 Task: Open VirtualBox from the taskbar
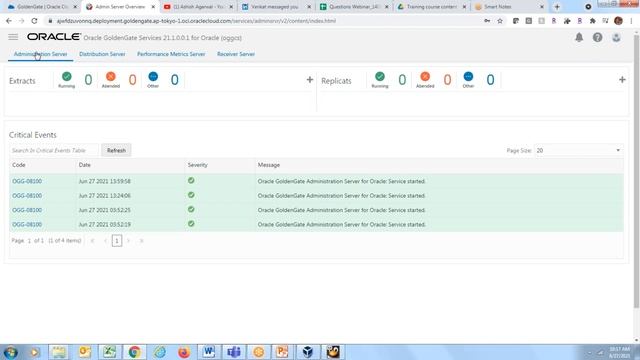tap(308, 352)
